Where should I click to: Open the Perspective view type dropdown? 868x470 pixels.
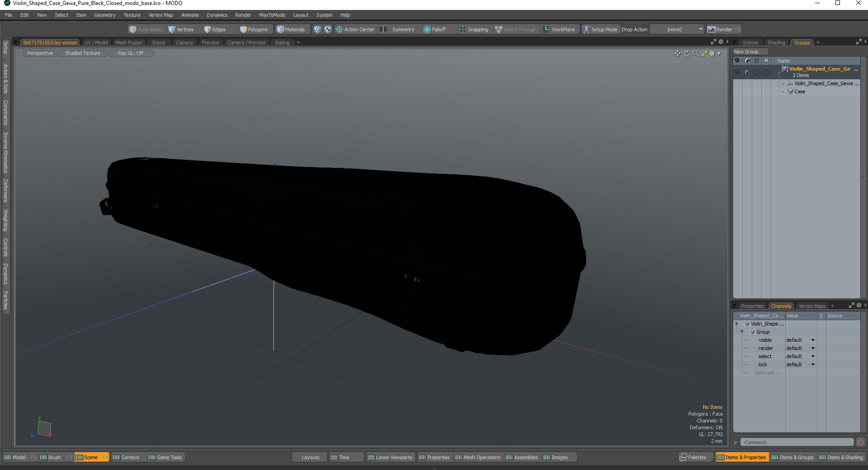point(40,53)
